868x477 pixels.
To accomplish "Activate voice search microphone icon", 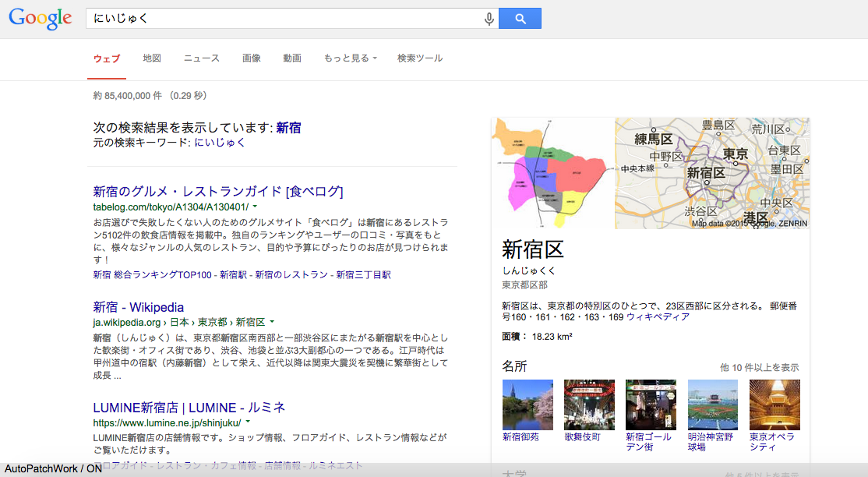I will [x=489, y=19].
